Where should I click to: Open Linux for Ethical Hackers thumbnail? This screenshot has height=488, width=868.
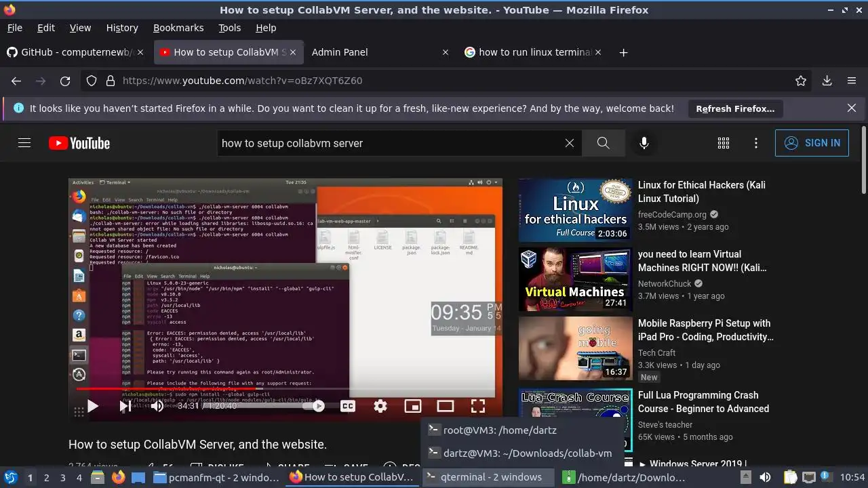(x=575, y=210)
